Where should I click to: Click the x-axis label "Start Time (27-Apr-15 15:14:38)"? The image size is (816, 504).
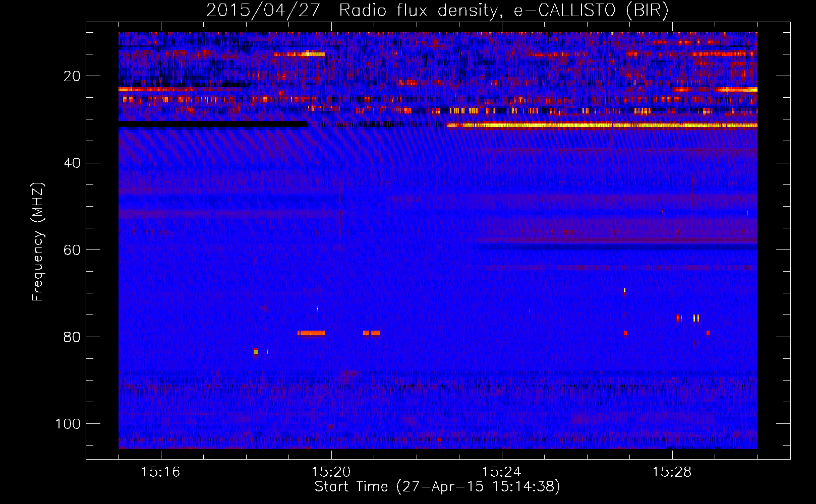click(x=437, y=487)
